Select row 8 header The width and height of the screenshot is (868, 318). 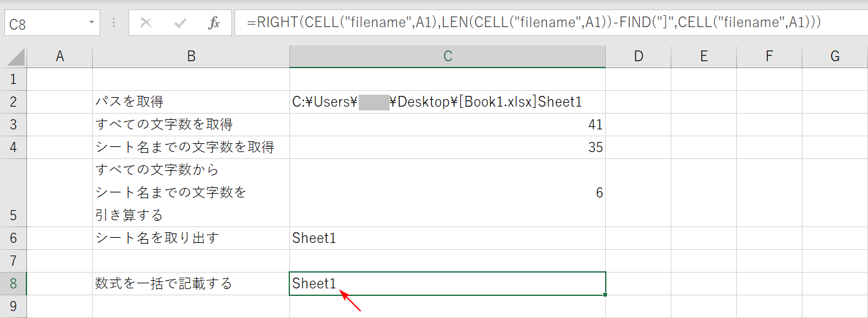[13, 284]
